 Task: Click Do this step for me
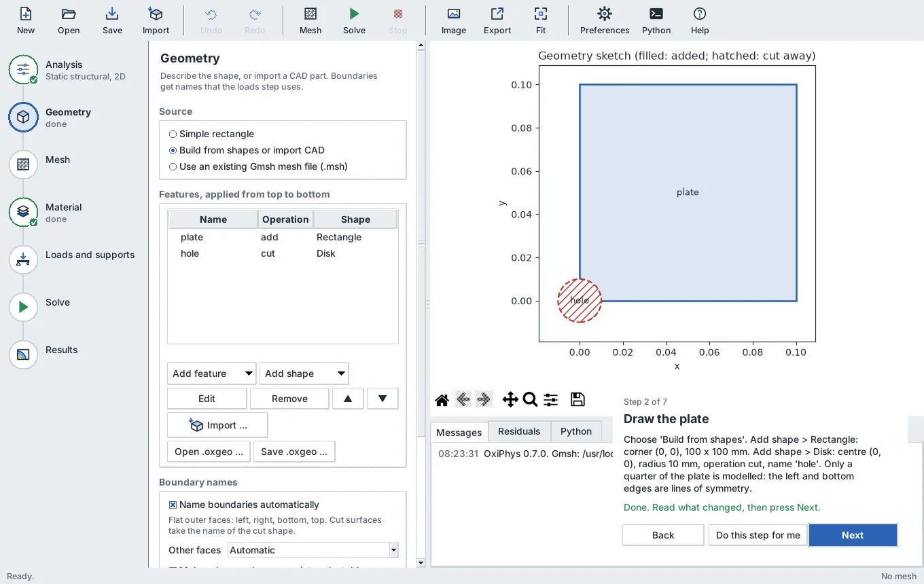(758, 535)
